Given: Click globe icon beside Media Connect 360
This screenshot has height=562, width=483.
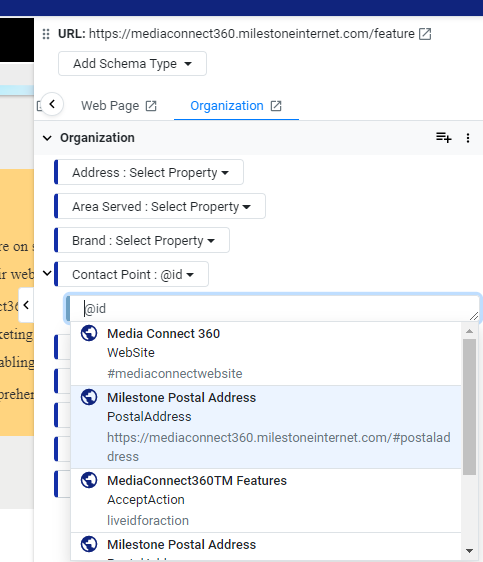Looking at the screenshot, I should pyautogui.click(x=89, y=333).
